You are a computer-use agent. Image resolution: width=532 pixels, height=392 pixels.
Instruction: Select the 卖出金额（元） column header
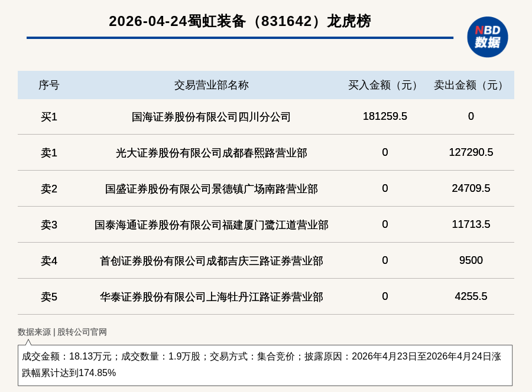tap(471, 85)
